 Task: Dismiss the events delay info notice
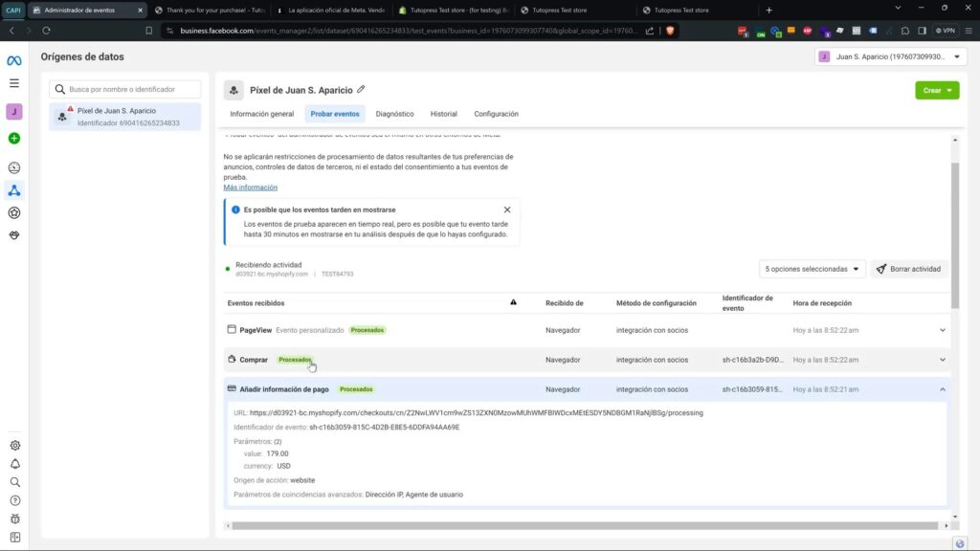(x=507, y=209)
